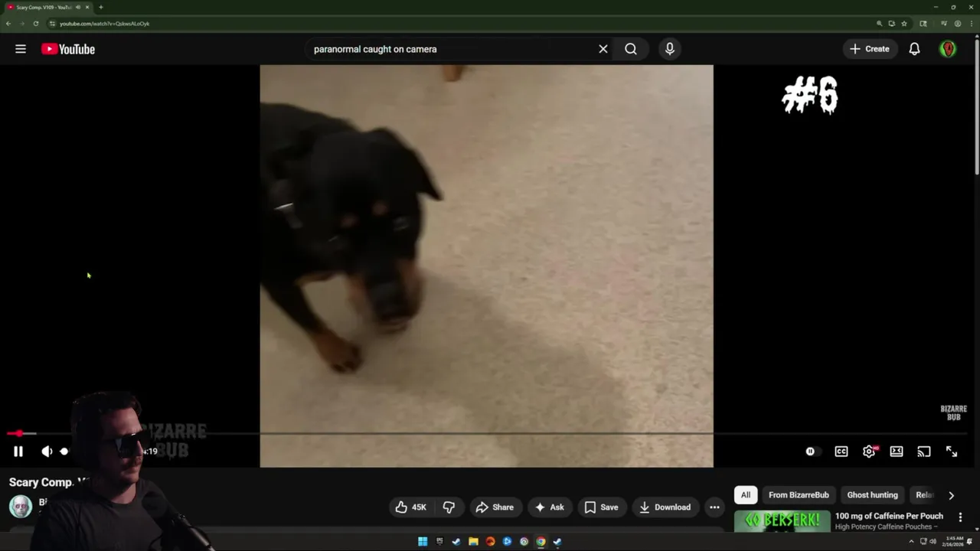Share the video
Viewport: 980px width, 551px height.
(495, 507)
